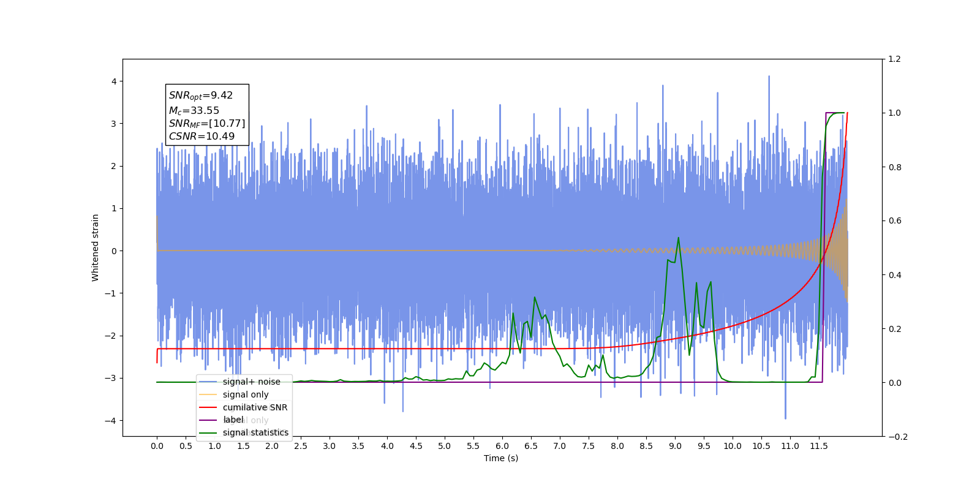Click the 0.0 tick on the time axis
Screen dimensions: 980x490
click(157, 446)
